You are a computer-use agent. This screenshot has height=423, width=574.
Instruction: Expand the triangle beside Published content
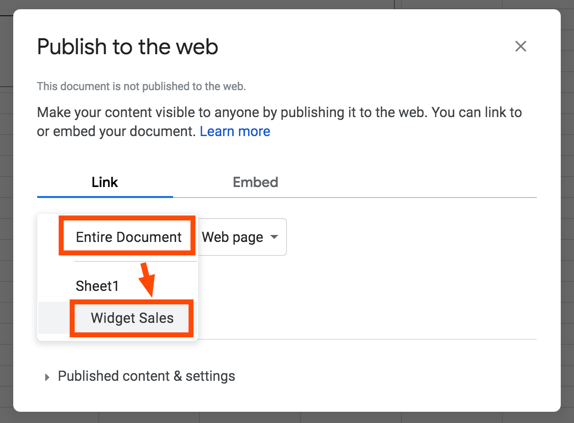(x=46, y=377)
